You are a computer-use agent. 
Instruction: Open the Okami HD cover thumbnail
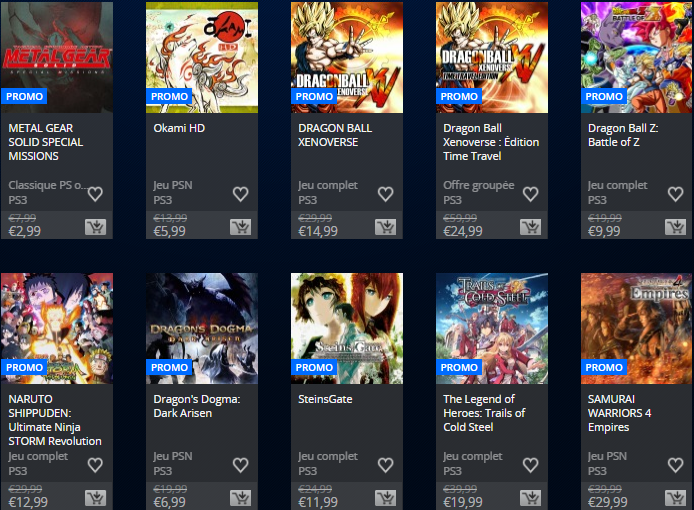[x=202, y=58]
